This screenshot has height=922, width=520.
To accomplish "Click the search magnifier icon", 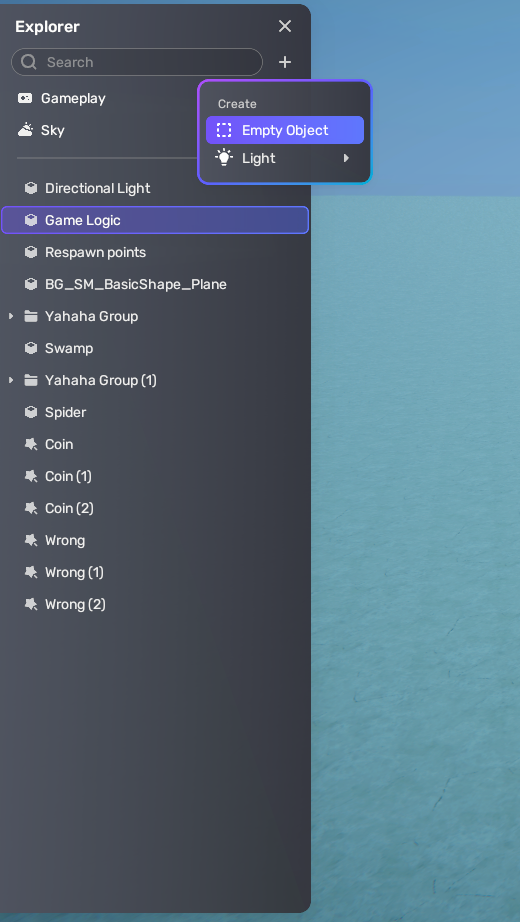I will point(28,62).
